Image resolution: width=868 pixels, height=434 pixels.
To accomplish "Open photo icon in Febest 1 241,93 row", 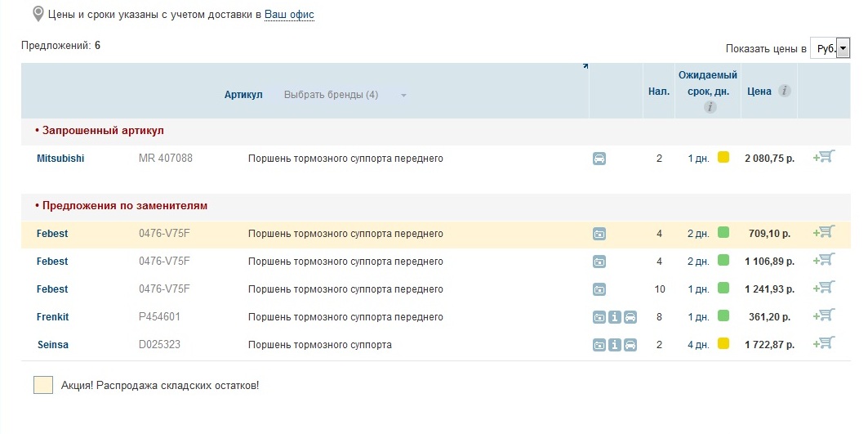I will coord(599,289).
